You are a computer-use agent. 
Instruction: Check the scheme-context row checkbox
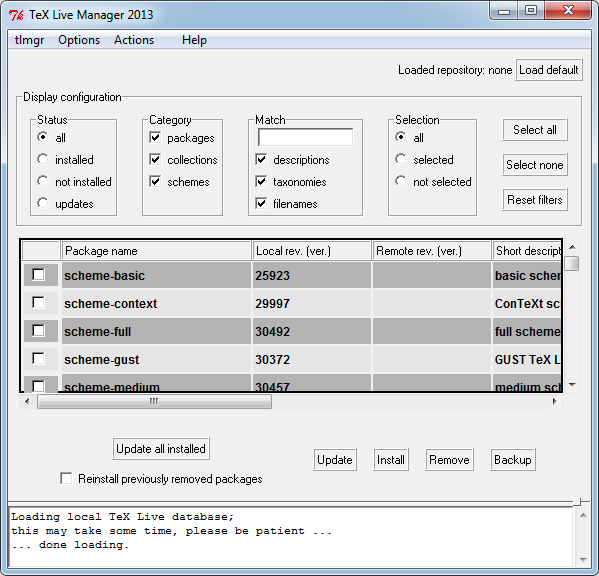(38, 303)
